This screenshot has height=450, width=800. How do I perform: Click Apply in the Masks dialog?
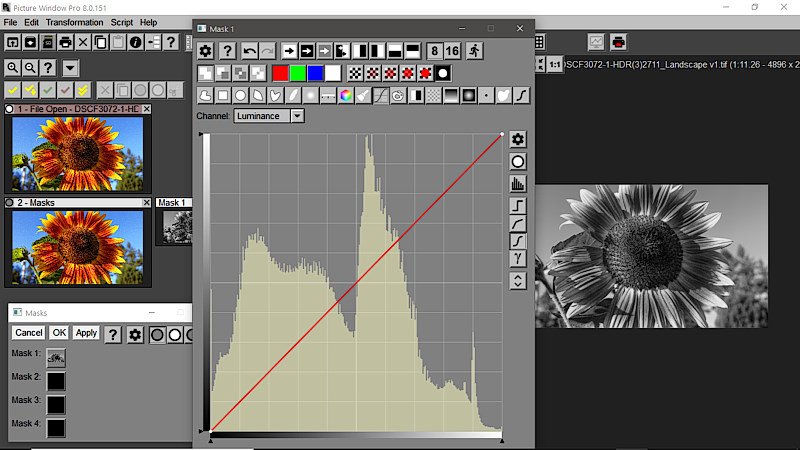pos(86,333)
